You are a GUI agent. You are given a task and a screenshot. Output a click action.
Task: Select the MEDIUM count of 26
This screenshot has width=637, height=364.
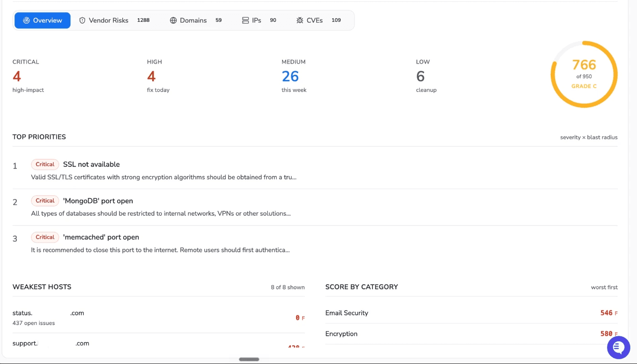point(290,76)
